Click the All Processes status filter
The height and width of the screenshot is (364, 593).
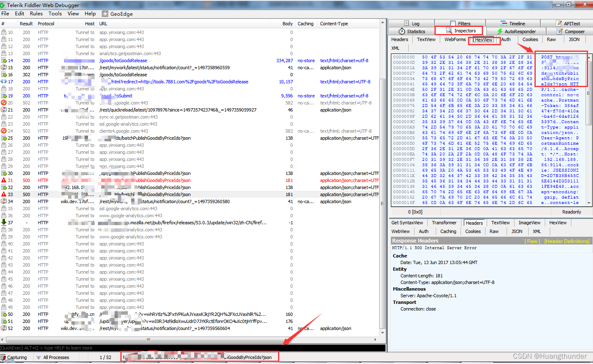[x=53, y=357]
